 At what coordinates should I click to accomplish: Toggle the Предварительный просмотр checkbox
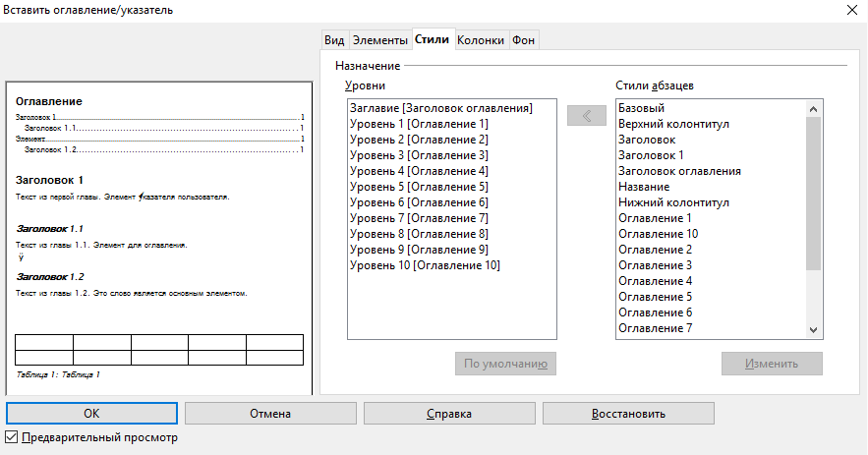(13, 437)
